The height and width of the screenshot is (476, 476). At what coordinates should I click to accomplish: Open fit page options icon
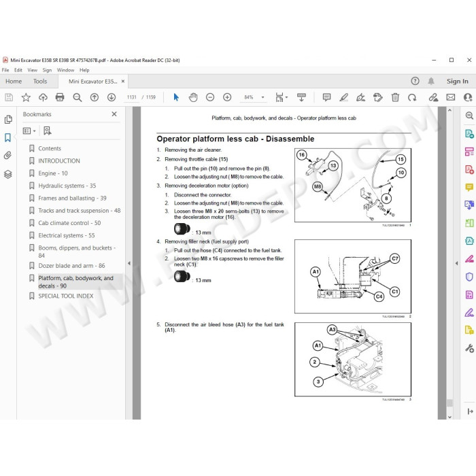[282, 97]
